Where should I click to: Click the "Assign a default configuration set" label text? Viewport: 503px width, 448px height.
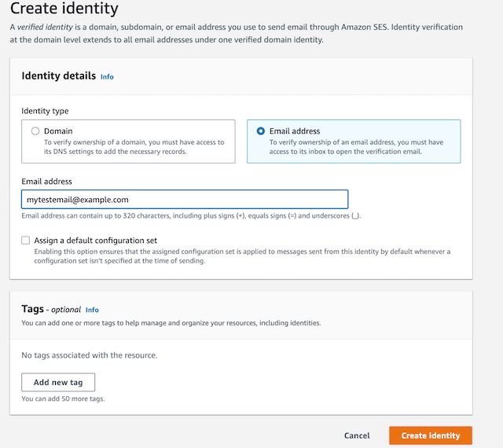click(96, 241)
